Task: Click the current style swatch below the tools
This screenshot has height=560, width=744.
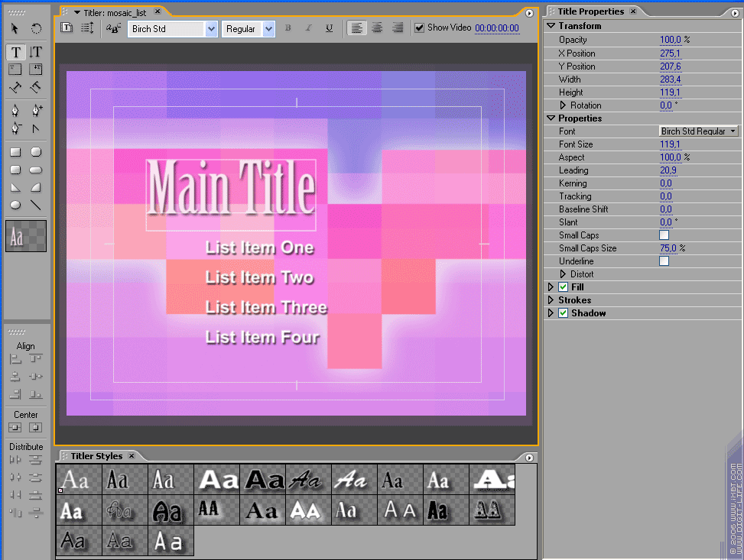Action: 26,235
